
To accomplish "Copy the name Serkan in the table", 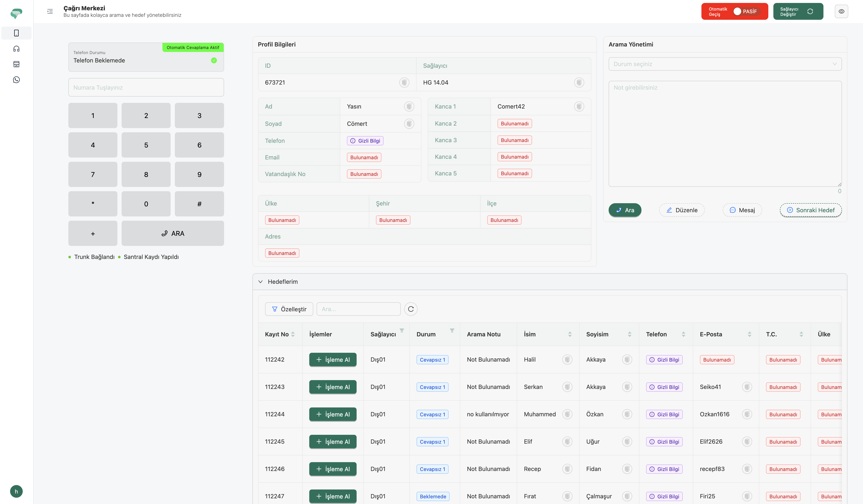I will click(x=567, y=387).
